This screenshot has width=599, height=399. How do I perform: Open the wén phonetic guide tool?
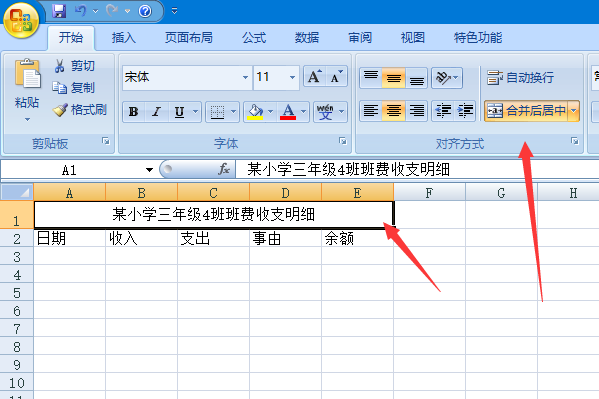point(325,112)
